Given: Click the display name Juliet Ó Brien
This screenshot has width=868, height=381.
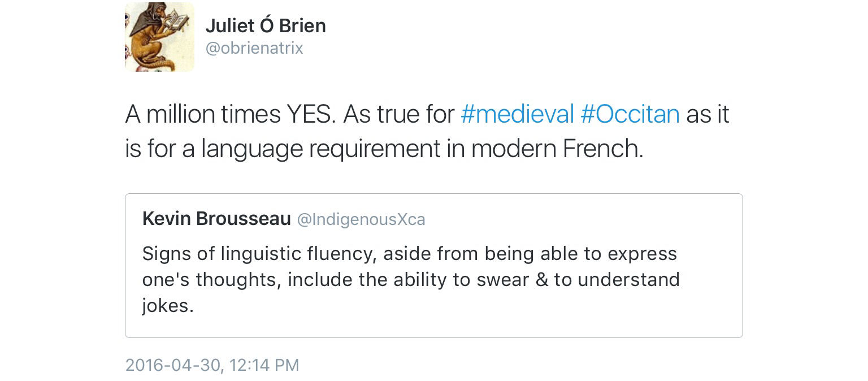Looking at the screenshot, I should [265, 25].
